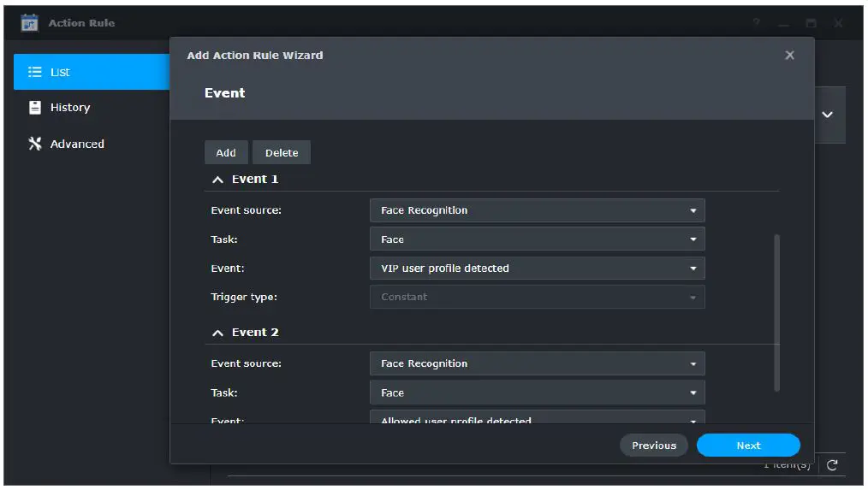
Task: Switch to the Advanced tab
Action: (77, 144)
